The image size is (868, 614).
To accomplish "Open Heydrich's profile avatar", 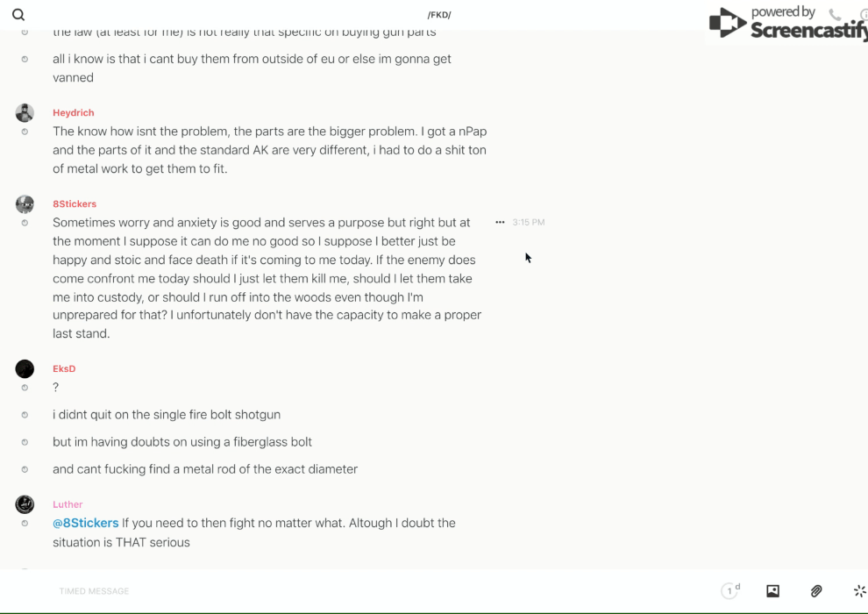I will point(25,113).
